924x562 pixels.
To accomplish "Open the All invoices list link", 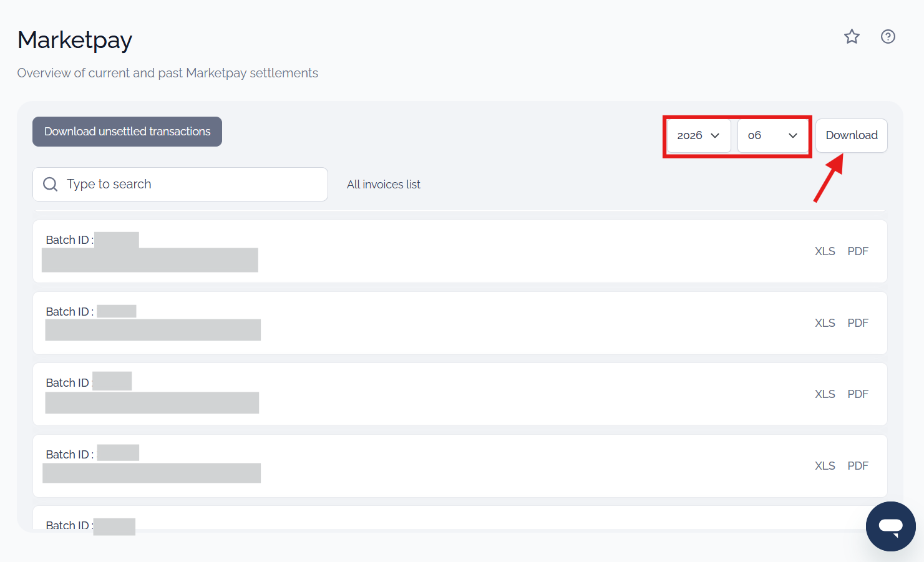I will [384, 185].
